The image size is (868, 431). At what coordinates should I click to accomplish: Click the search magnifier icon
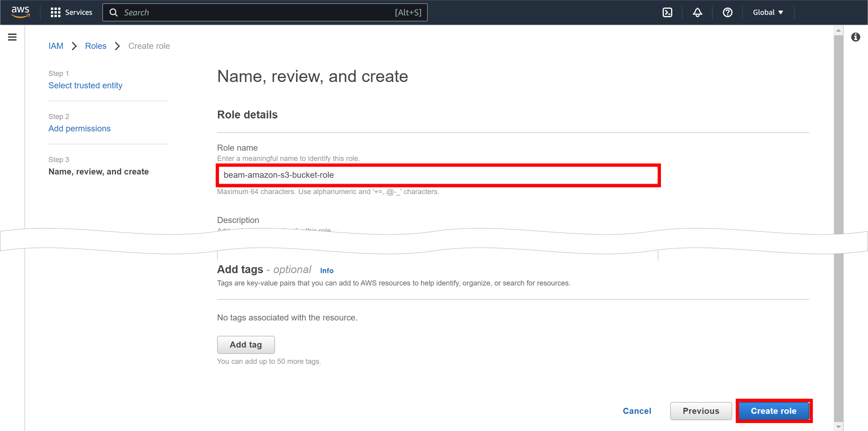[114, 12]
